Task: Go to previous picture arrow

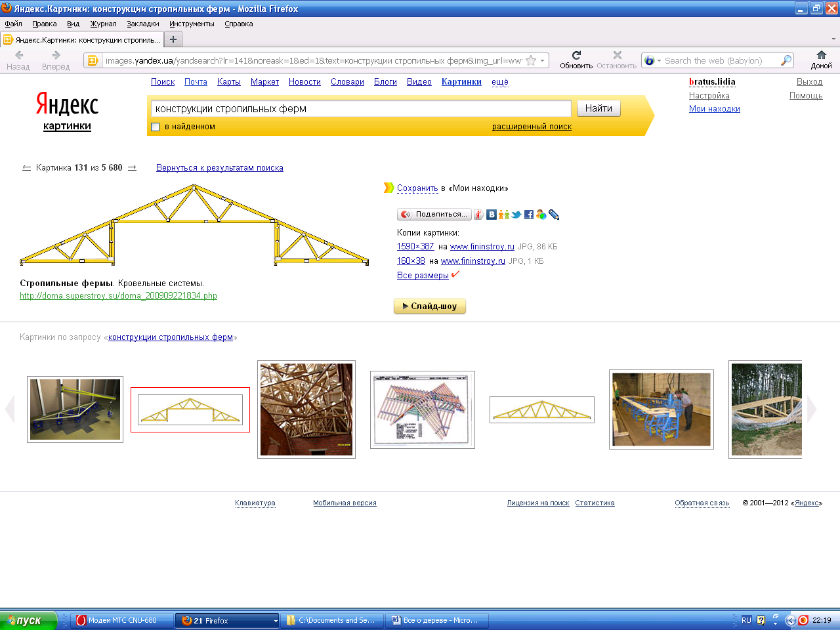Action: (26, 168)
